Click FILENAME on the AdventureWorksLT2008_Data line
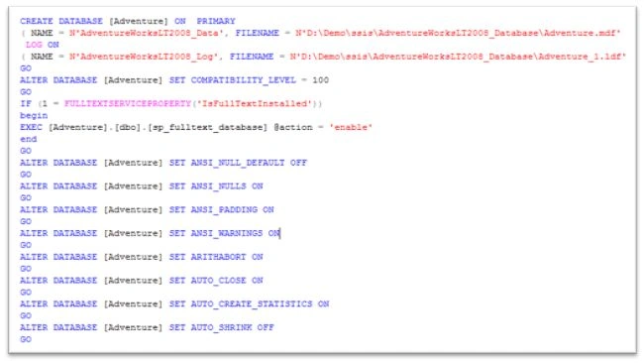Image resolution: width=644 pixels, height=363 pixels. (258, 33)
